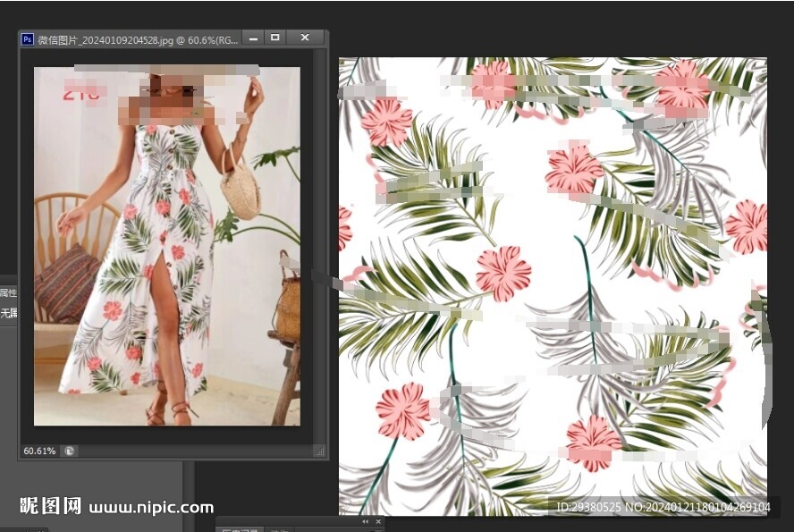Click the 60.61% zoom field
Screen dimensions: 794x532
click(x=39, y=451)
